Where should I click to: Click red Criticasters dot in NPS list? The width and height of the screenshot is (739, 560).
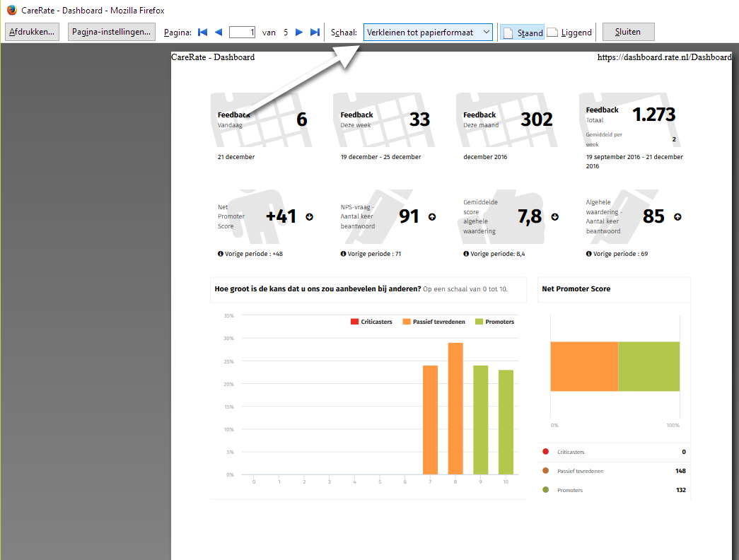click(x=546, y=452)
